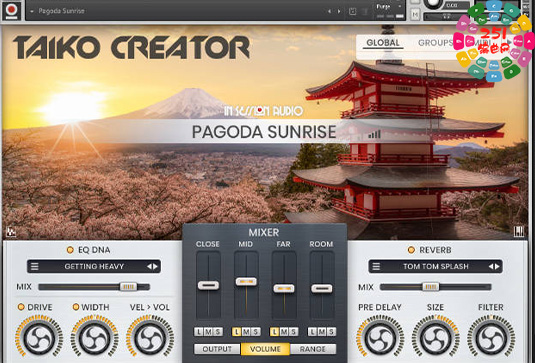Select the OUTPUT mixer mode button
535x363 pixels.
click(217, 349)
